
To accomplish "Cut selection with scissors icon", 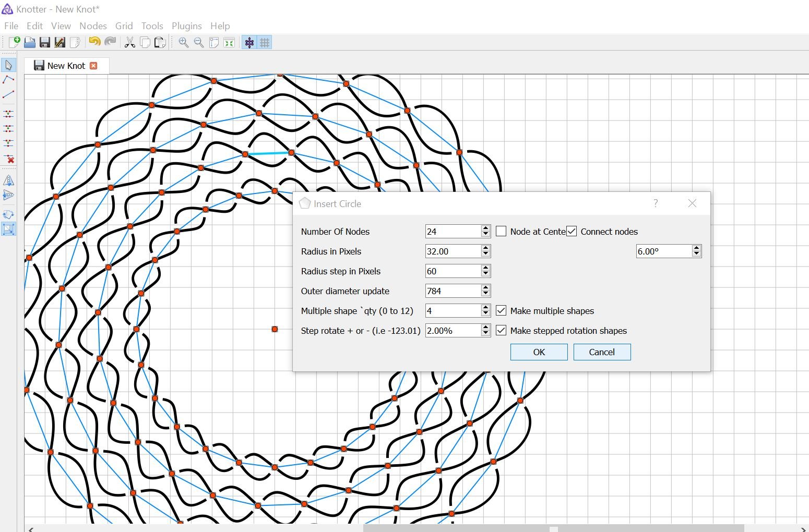I will pyautogui.click(x=130, y=43).
